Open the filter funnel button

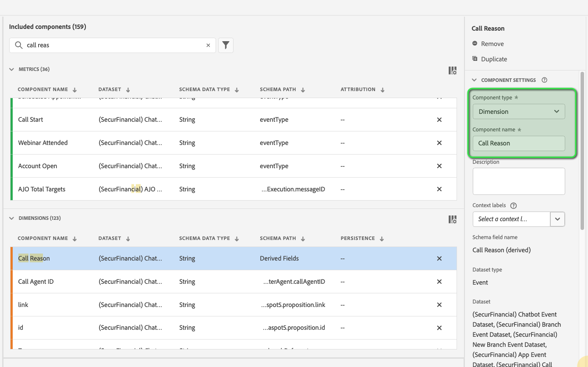coord(226,45)
